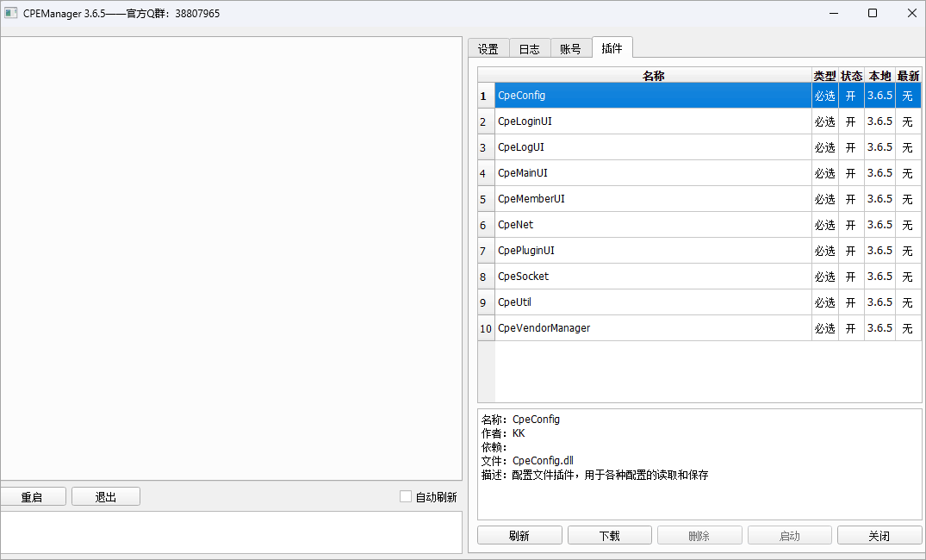Click the 刷新 plugin list button
This screenshot has height=560, width=926.
point(519,536)
